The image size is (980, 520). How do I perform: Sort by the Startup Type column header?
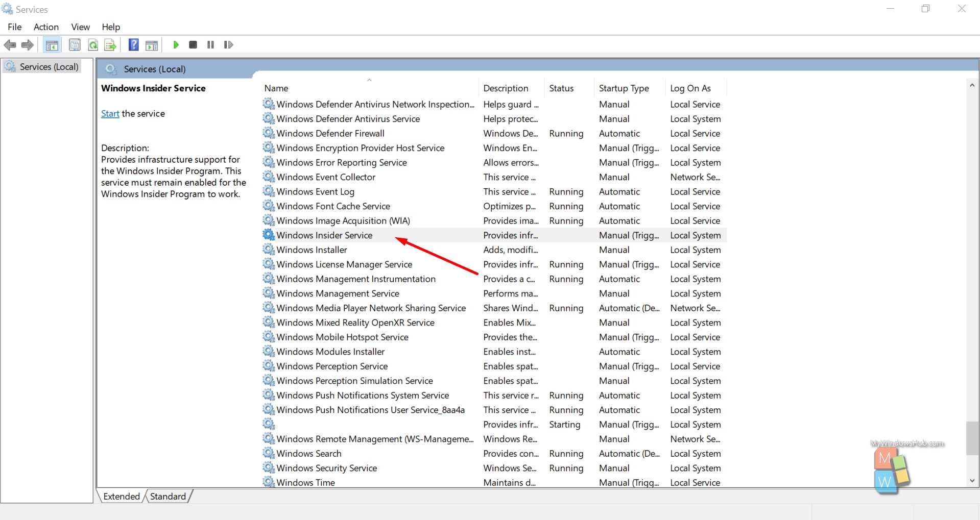coord(629,88)
